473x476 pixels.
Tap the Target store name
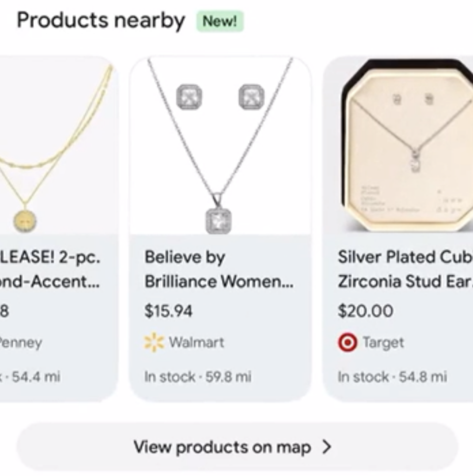[383, 343]
